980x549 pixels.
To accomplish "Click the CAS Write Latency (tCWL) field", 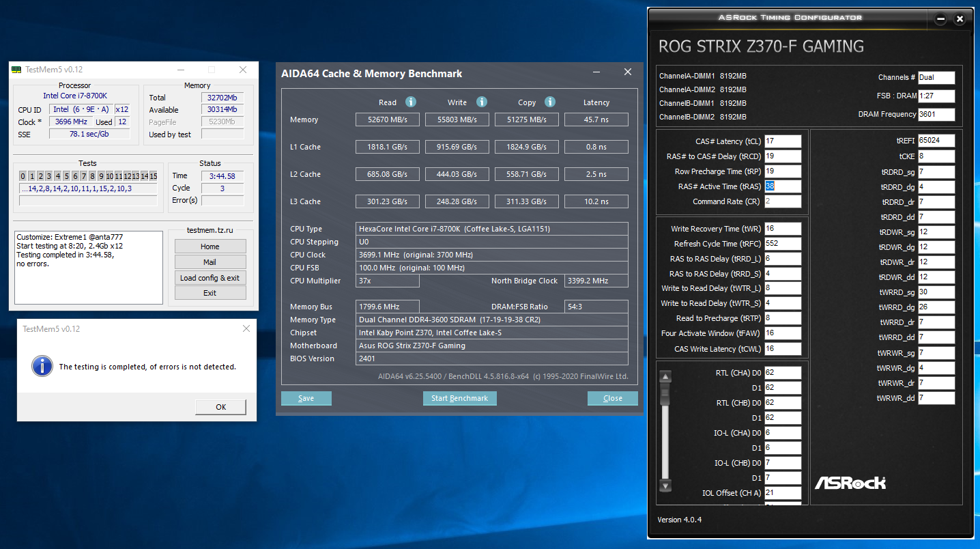I will (x=783, y=348).
